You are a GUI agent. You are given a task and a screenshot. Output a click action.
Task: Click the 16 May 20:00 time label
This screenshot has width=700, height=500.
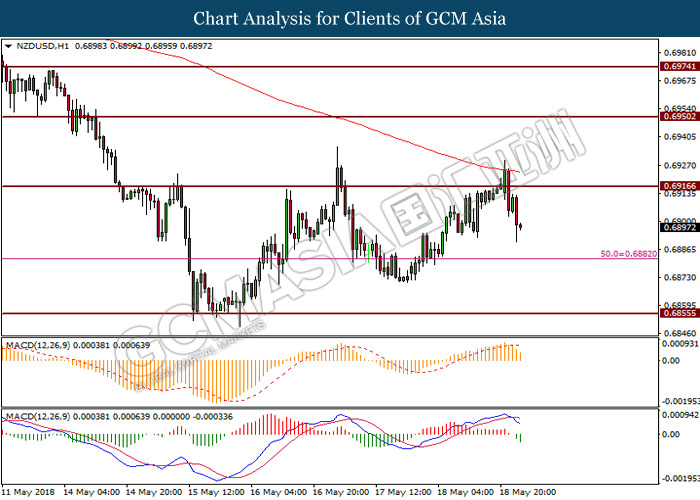(x=341, y=492)
